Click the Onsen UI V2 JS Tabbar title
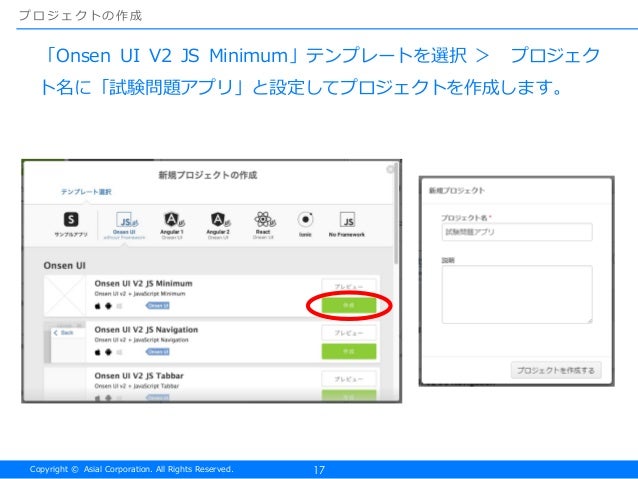This screenshot has width=638, height=479. (x=139, y=376)
